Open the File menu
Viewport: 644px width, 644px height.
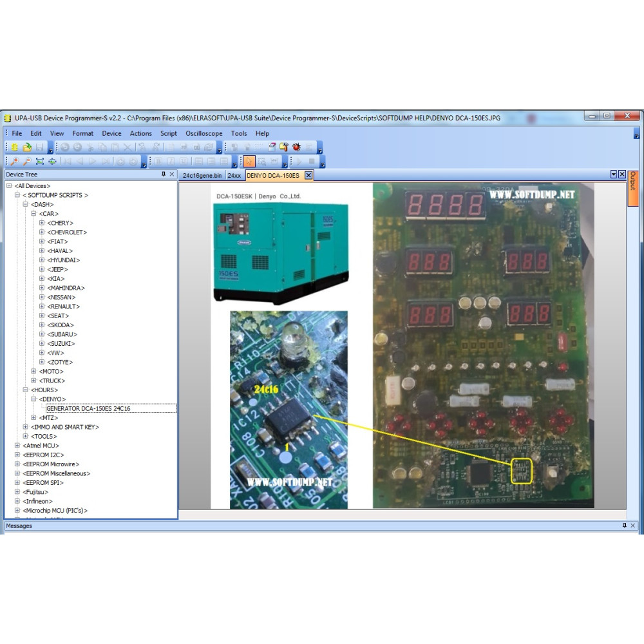[x=17, y=133]
